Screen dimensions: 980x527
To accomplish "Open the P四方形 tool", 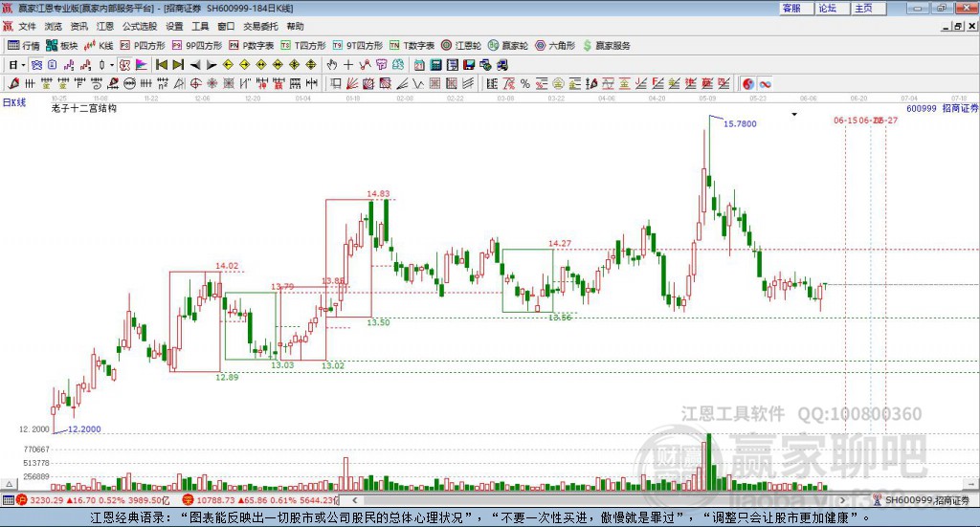I will tap(143, 46).
